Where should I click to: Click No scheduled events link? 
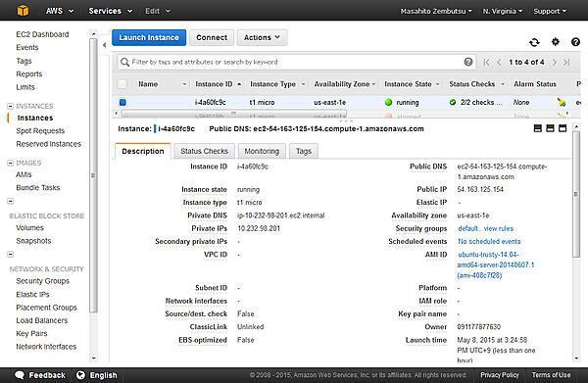click(489, 241)
